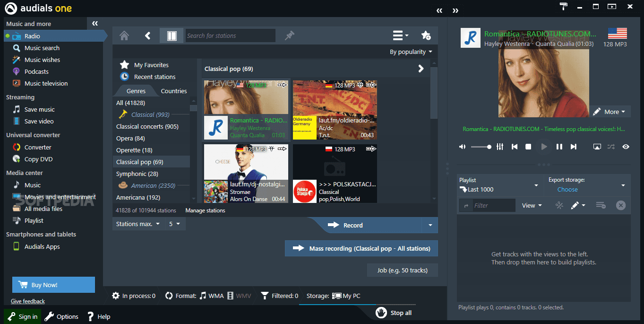Open the station list view options icon
Viewport: 644px width, 324px height.
pyautogui.click(x=398, y=35)
